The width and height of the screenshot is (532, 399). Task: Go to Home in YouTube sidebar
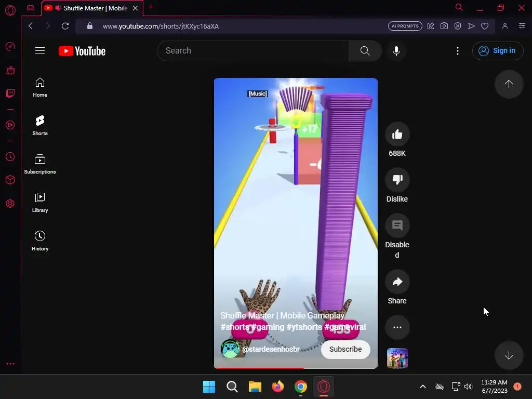40,87
